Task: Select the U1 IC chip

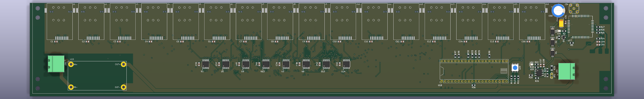Action: point(206,64)
